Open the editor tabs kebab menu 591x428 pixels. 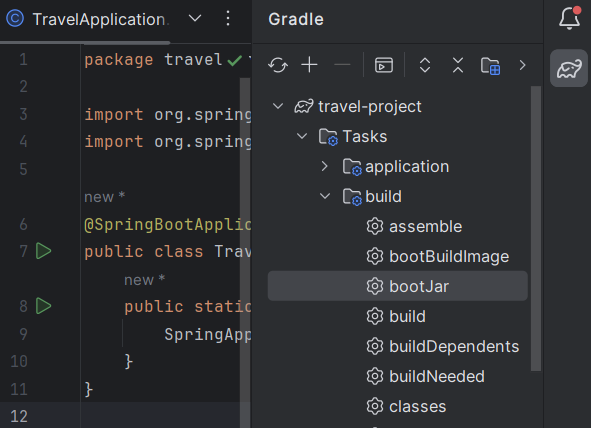point(228,18)
